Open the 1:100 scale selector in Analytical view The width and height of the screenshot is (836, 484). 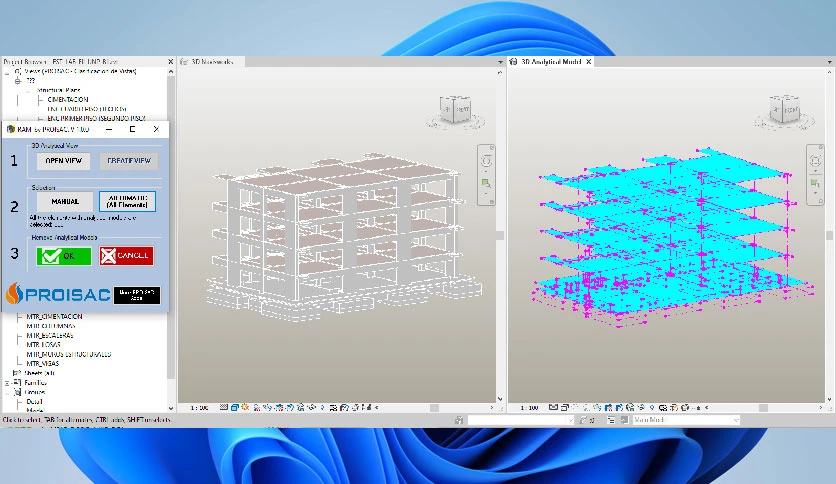coord(529,408)
